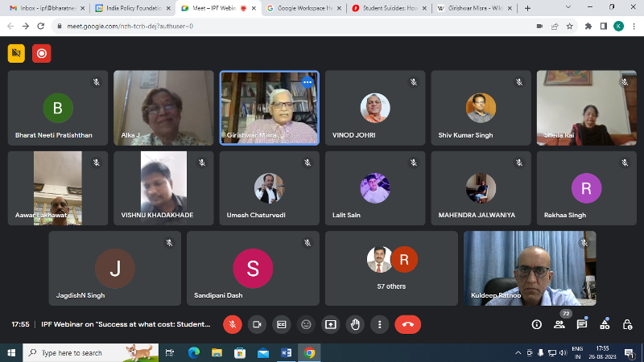644x362 pixels.
Task: Leave the call with the red hang-up button
Action: point(407,324)
